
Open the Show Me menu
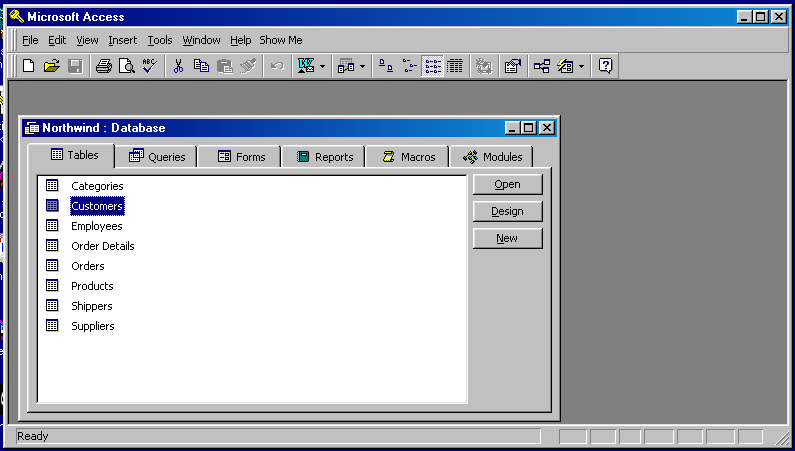click(x=281, y=40)
